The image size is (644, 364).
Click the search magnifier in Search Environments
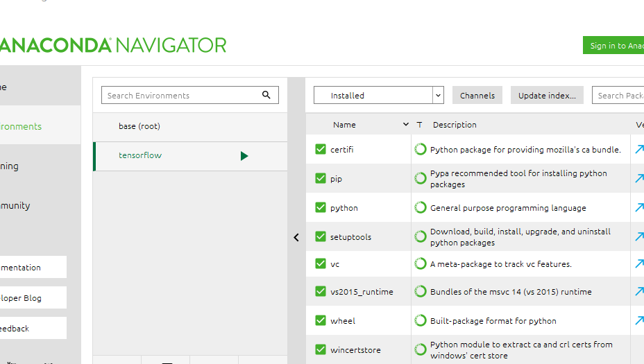266,95
